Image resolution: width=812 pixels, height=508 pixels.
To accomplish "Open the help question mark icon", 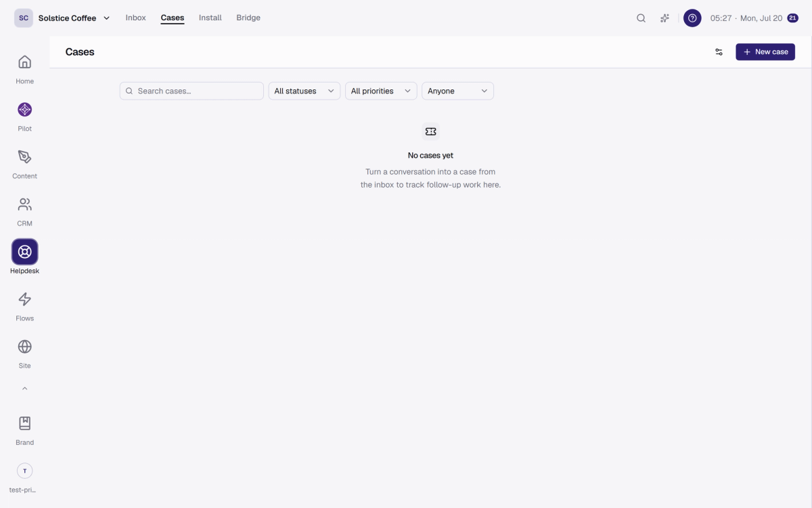I will tap(692, 18).
